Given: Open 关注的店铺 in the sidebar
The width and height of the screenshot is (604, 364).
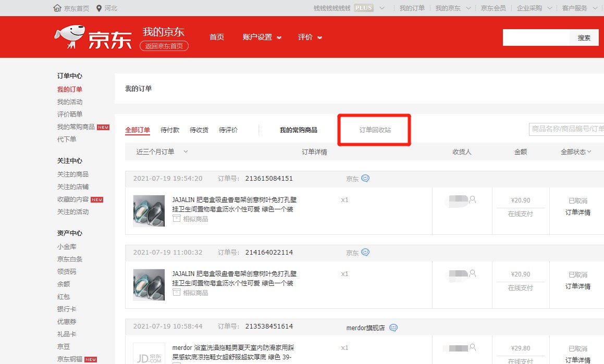Looking at the screenshot, I should coord(73,186).
